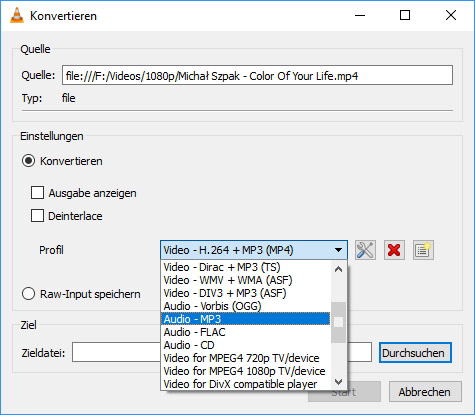Edit selected profile with wrench icon

click(x=365, y=250)
